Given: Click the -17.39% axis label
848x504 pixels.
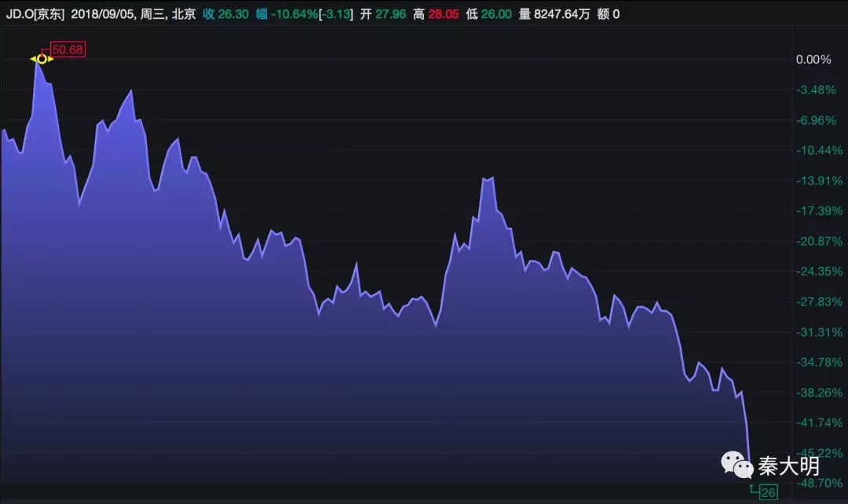Looking at the screenshot, I should click(819, 211).
